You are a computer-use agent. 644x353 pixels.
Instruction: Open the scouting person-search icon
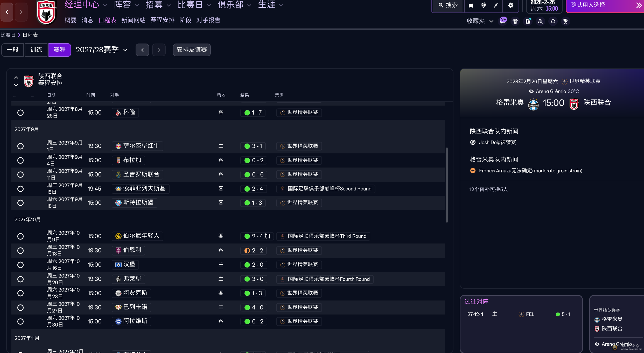[540, 21]
